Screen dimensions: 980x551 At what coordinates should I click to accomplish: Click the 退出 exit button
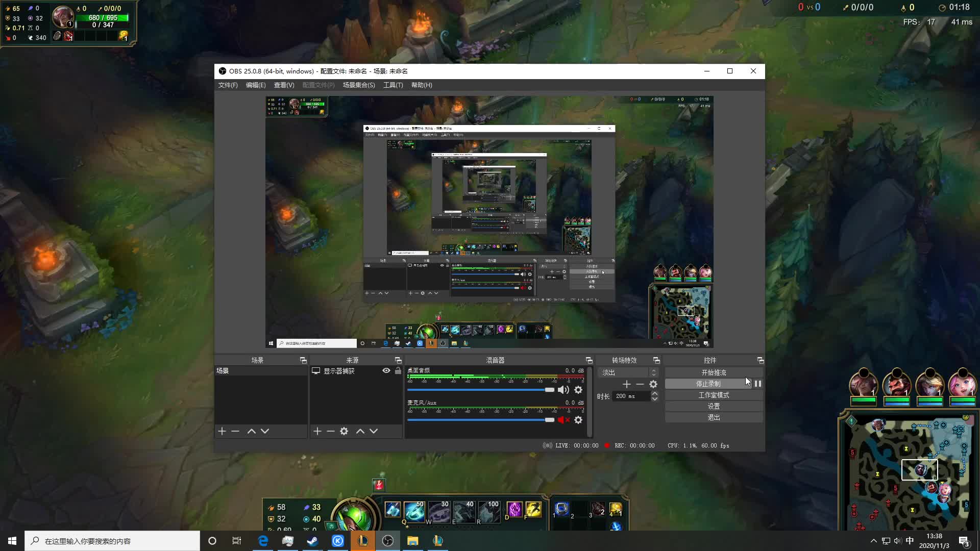pos(714,417)
